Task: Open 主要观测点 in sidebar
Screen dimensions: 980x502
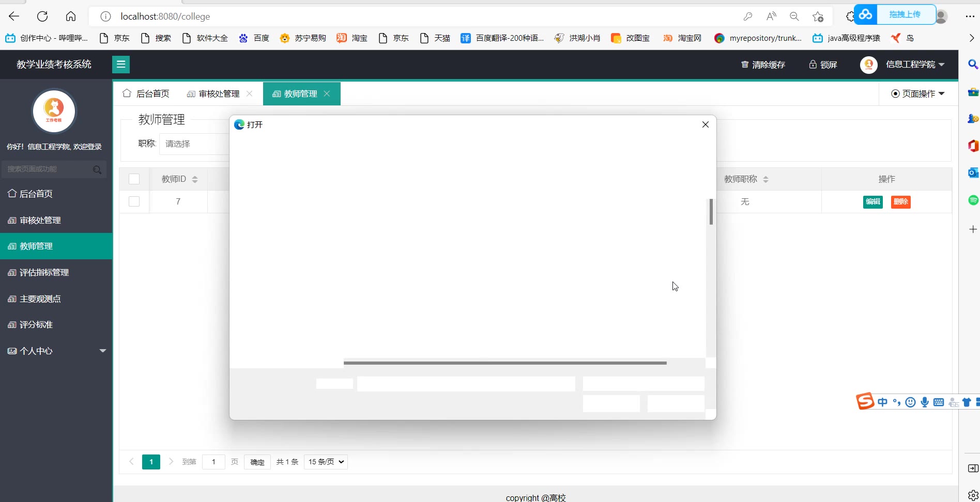Action: click(x=56, y=299)
